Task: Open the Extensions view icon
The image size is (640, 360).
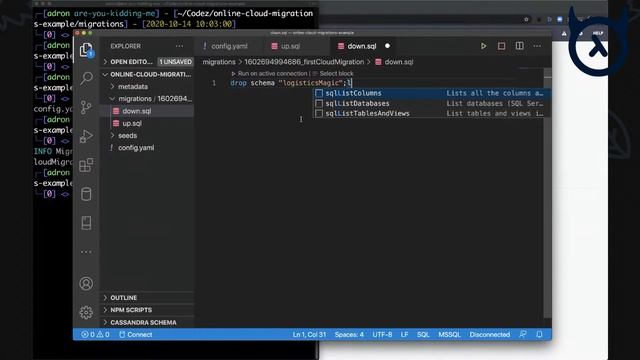Action: (86, 165)
